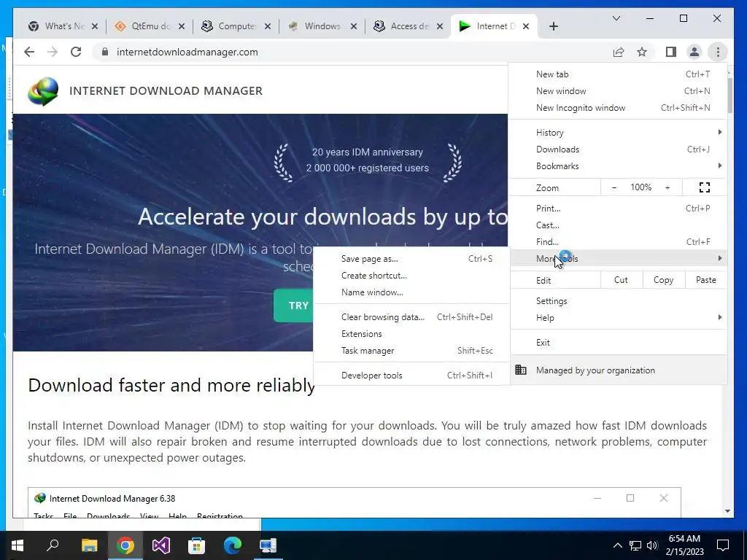The height and width of the screenshot is (560, 747).
Task: Expand the More tools submenu
Action: (x=618, y=258)
